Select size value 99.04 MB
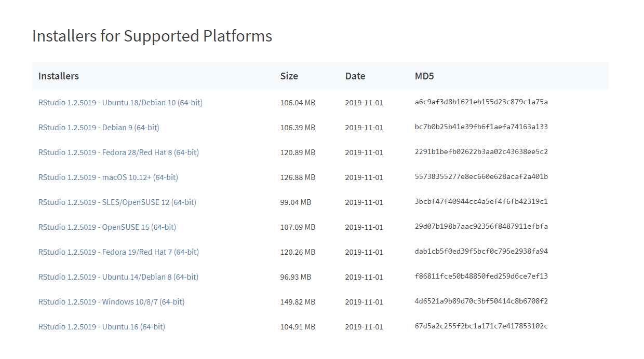Screen dimensions: 644x359 tap(296, 202)
